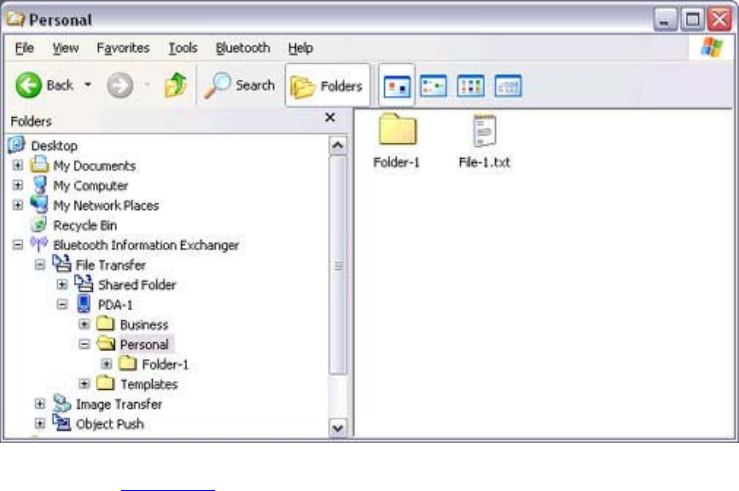Open the File menu
The height and width of the screenshot is (491, 739).
pos(25,48)
